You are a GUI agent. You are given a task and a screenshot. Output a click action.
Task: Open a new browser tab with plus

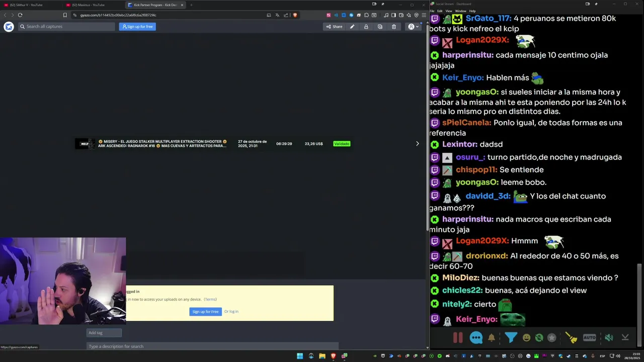pos(191,5)
